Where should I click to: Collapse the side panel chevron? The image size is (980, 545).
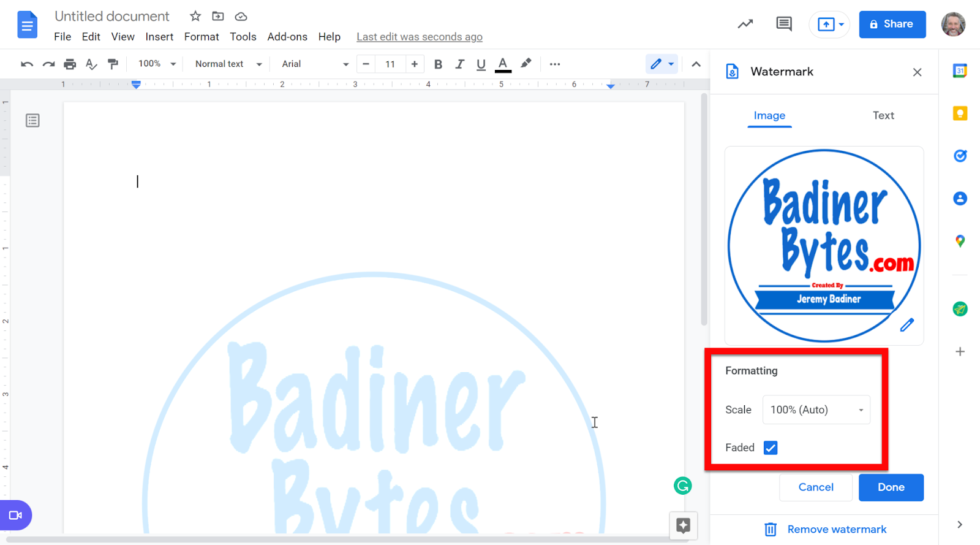click(x=960, y=524)
